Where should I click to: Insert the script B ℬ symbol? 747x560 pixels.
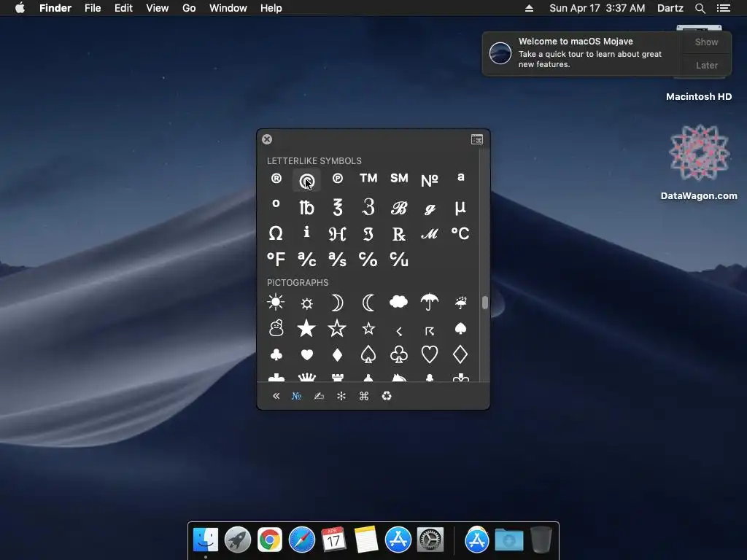[x=399, y=208]
